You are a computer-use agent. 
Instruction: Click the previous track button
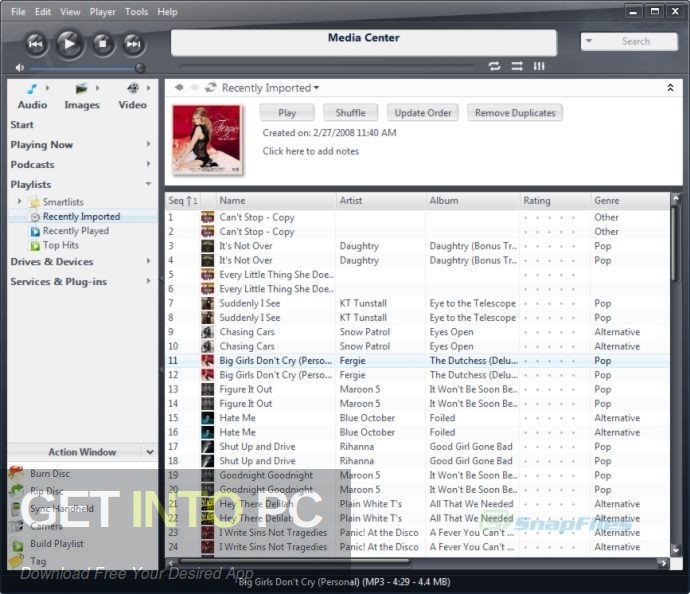click(x=35, y=44)
